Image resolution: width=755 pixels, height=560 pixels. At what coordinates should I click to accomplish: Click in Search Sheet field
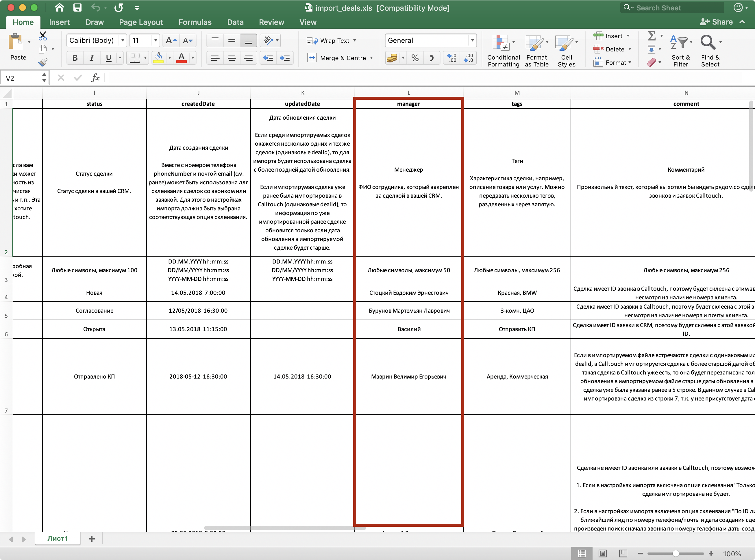pos(673,8)
